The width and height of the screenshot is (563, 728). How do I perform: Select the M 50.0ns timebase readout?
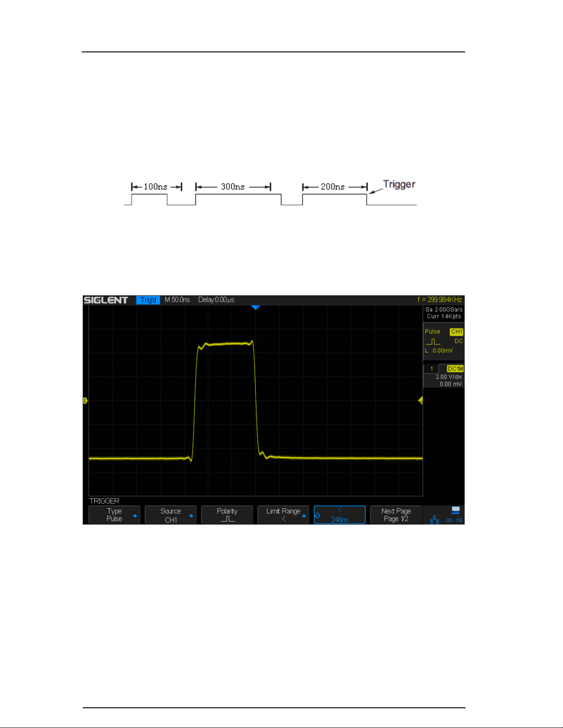(177, 299)
